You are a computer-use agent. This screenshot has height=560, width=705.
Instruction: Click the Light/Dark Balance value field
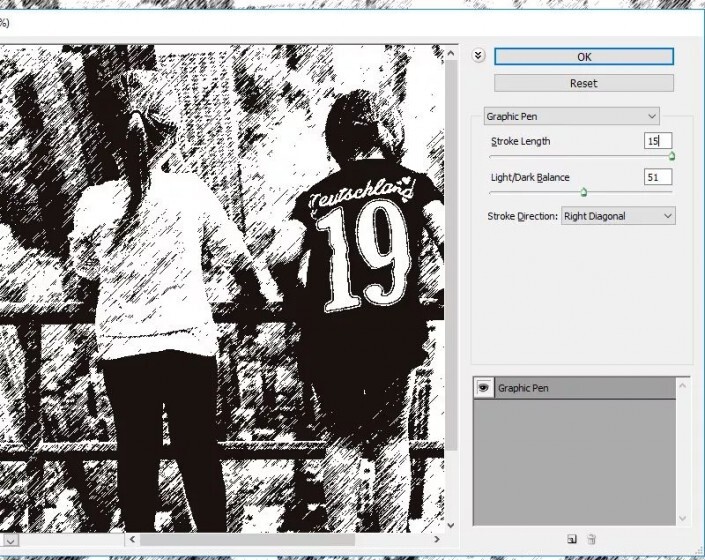(657, 178)
